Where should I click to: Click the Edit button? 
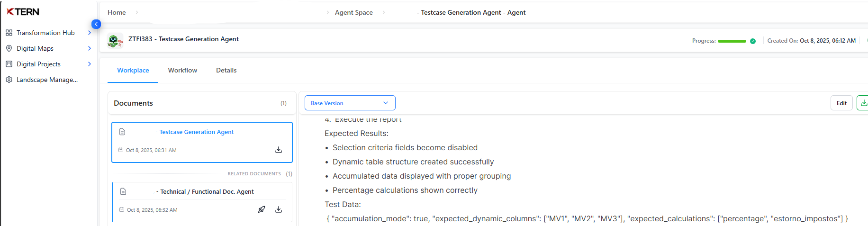tap(841, 103)
